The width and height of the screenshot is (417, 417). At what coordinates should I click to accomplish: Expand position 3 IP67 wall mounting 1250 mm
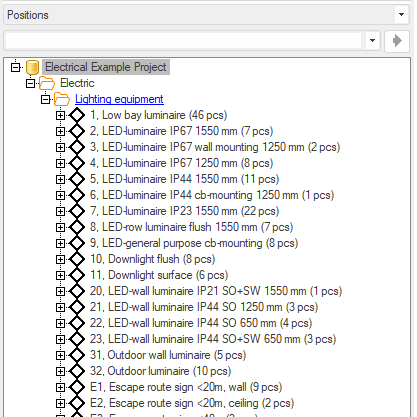tap(60, 147)
